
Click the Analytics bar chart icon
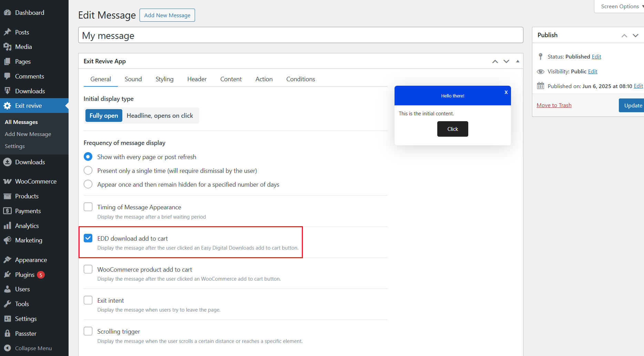coord(7,226)
